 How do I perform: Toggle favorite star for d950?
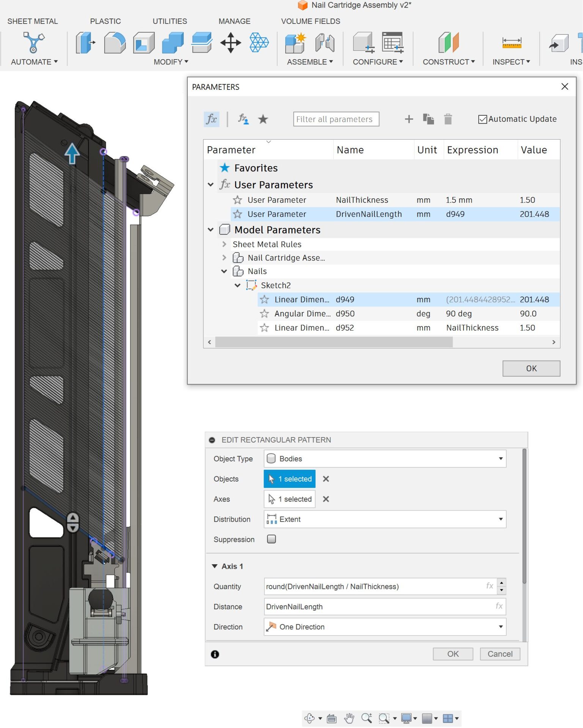click(x=264, y=314)
